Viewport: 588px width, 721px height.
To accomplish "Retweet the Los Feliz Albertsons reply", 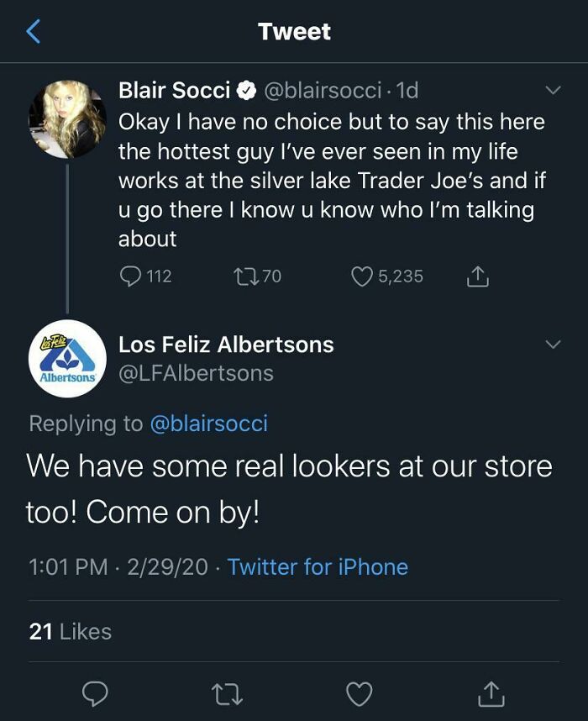I will coord(227,692).
